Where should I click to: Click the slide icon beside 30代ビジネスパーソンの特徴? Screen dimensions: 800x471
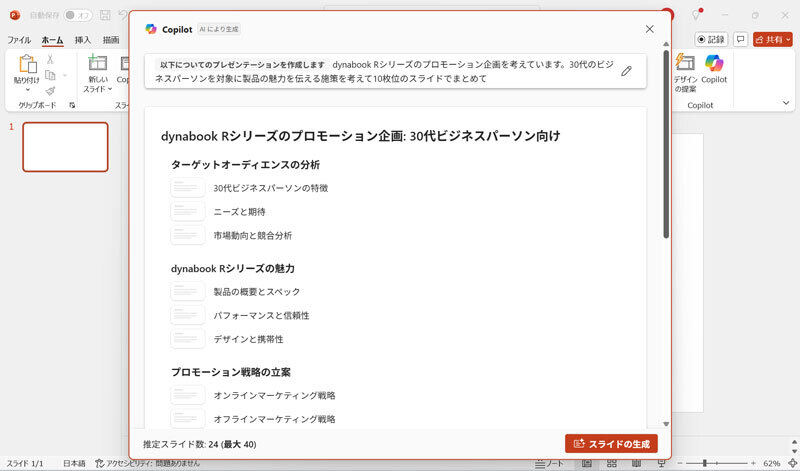(x=187, y=188)
